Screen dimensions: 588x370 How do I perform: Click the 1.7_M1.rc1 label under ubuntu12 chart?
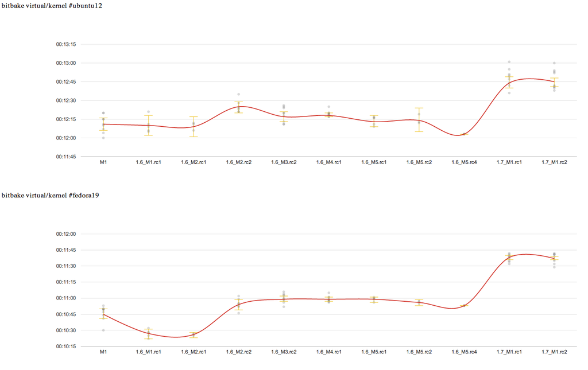click(x=509, y=162)
